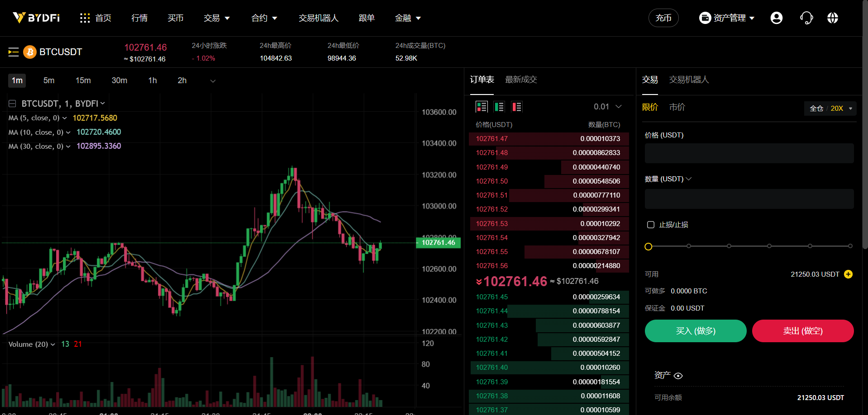The image size is (868, 415).
Task: Collapse the BTCUSDT chart legend
Action: pos(12,104)
